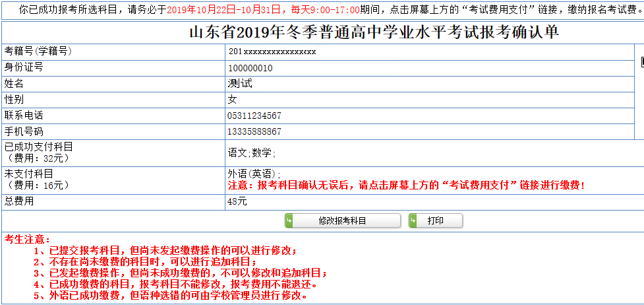Click the 身份证号 value 100000010
Viewport: 644px width, 305px height.
(x=250, y=68)
